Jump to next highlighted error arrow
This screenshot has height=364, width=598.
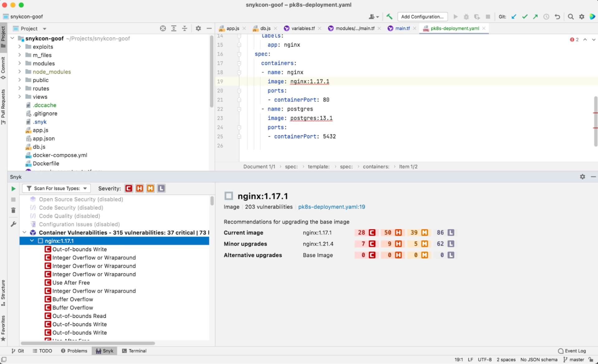click(x=594, y=40)
